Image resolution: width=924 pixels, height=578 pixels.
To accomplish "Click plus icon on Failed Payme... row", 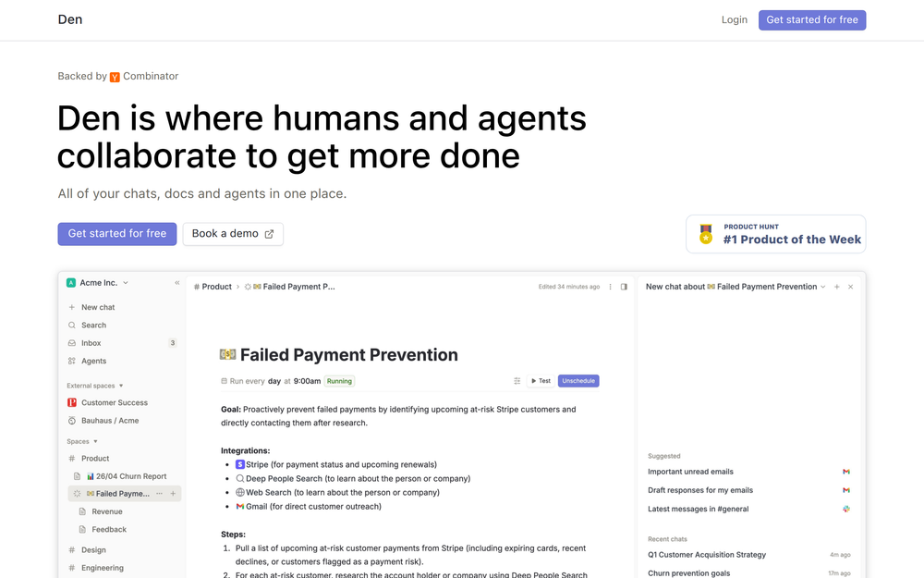I will 173,494.
